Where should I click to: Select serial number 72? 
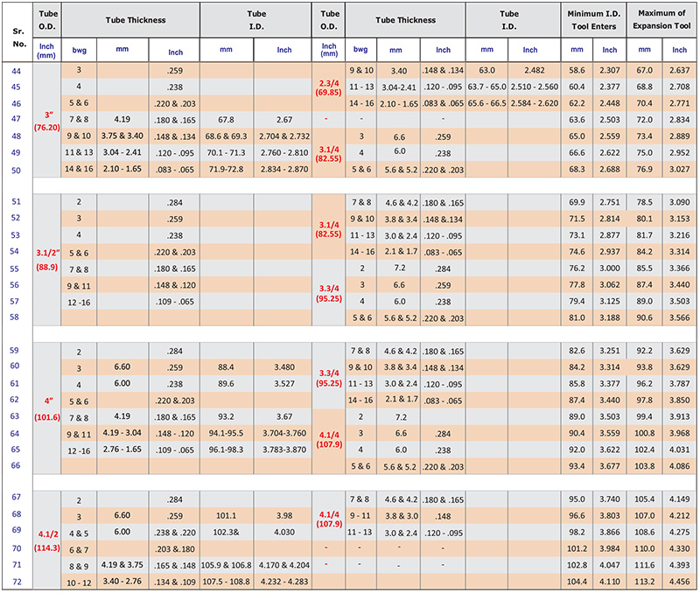click(17, 582)
